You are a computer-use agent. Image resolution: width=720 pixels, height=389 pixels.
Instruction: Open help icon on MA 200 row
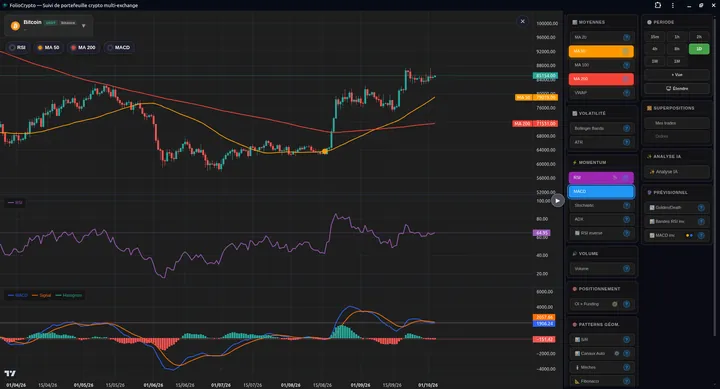(x=625, y=79)
